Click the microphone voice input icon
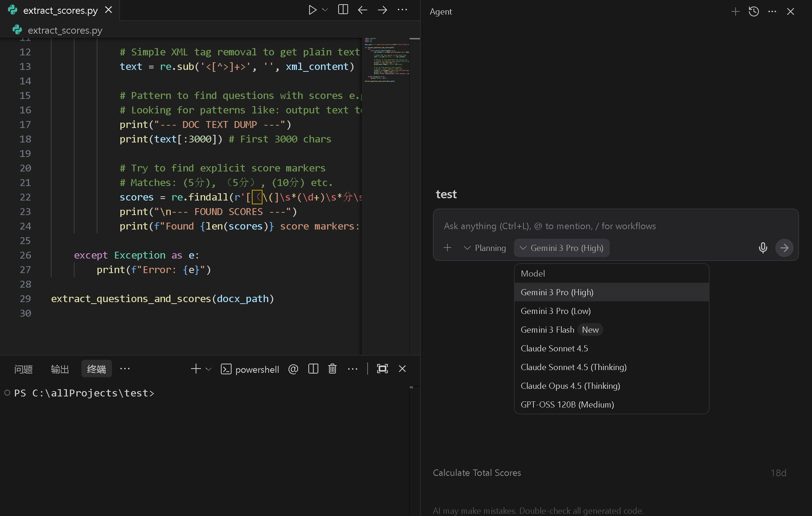 (x=763, y=248)
